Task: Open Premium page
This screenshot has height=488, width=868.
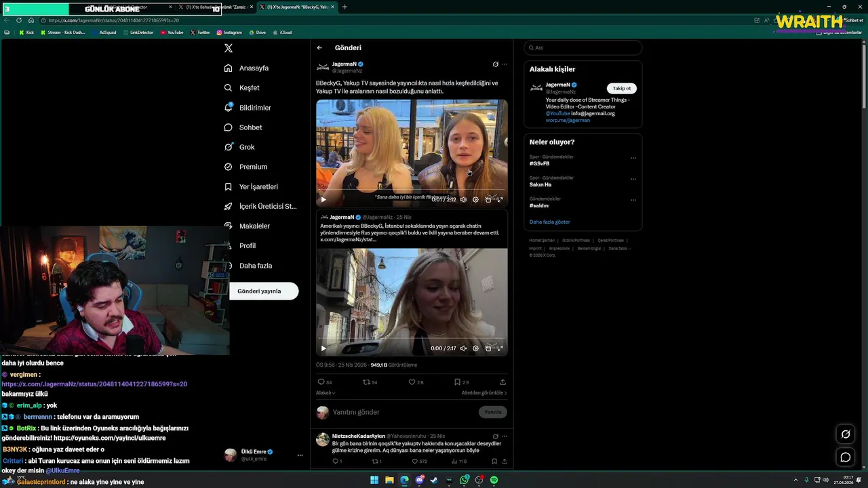Action: tap(245, 167)
